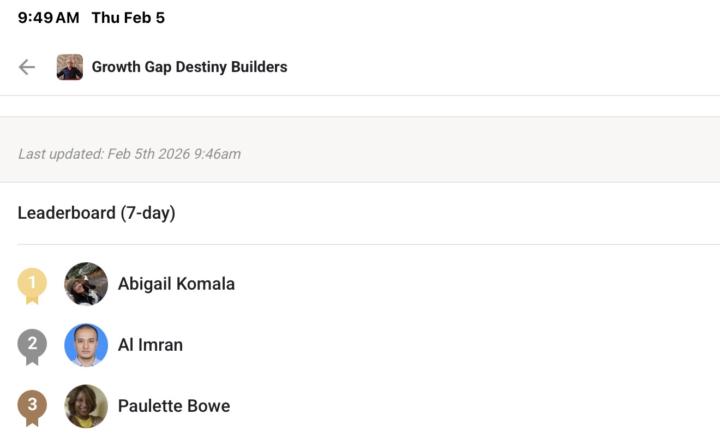Click the silver second-place badge

32,346
